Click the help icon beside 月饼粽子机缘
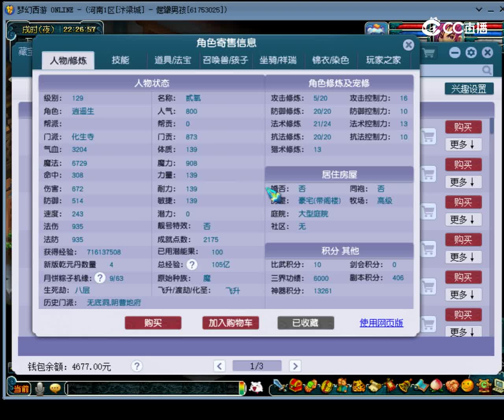Screen dimensions: 504x420 [x=100, y=278]
